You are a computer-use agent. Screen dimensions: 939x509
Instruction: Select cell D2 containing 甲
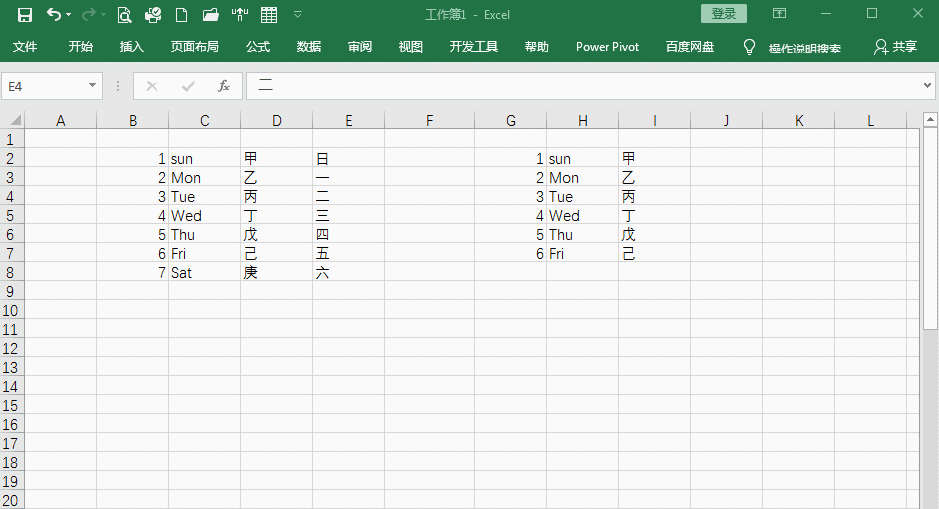tap(277, 159)
